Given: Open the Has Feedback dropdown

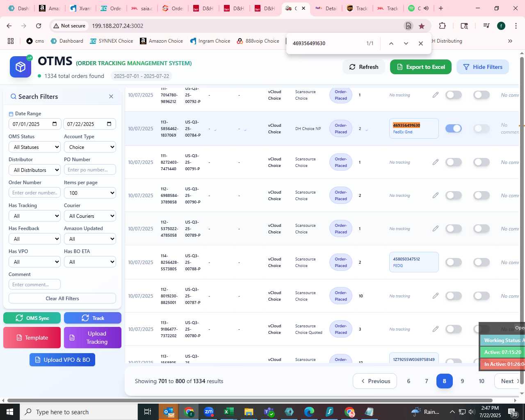Looking at the screenshot, I should (34, 239).
